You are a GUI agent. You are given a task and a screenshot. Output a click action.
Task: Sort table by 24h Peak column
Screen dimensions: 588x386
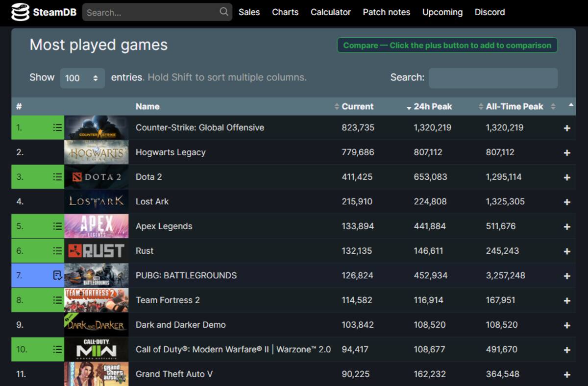[x=433, y=106]
